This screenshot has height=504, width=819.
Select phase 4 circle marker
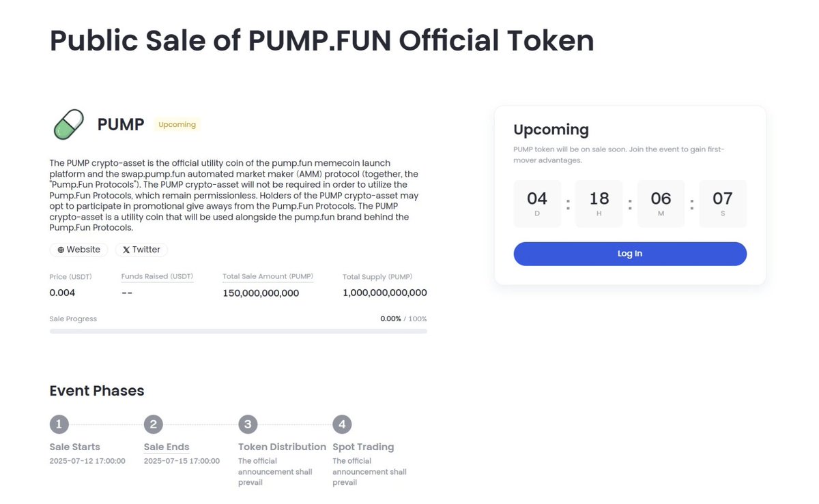pos(342,424)
